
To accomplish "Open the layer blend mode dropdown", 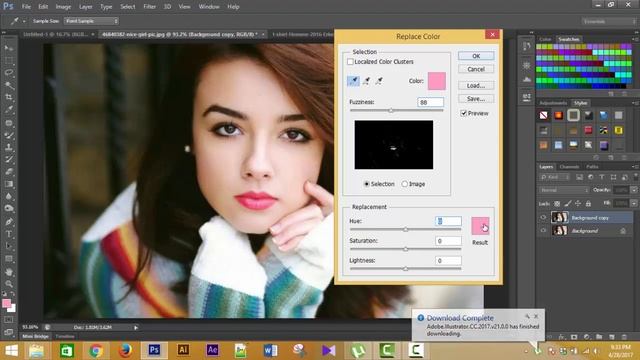I will tap(564, 190).
